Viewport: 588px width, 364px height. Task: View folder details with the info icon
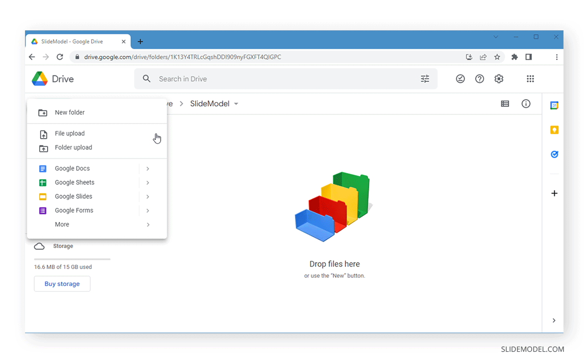(526, 103)
